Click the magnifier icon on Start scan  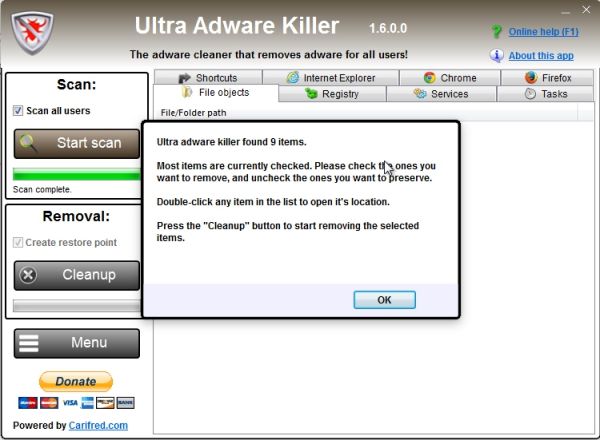pos(28,143)
